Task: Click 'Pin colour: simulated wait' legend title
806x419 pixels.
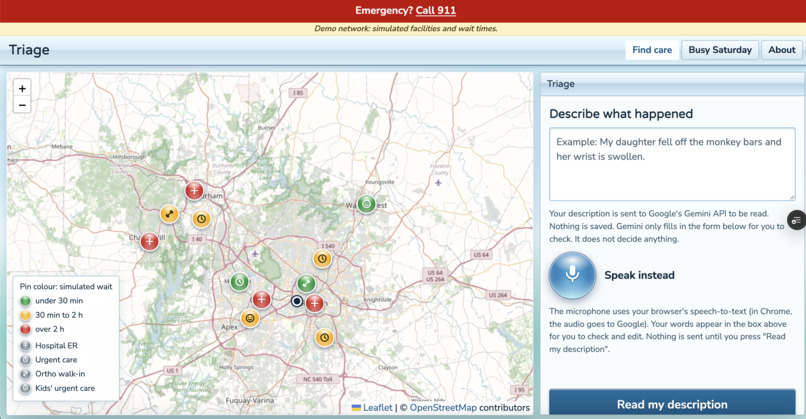Action: pos(66,286)
